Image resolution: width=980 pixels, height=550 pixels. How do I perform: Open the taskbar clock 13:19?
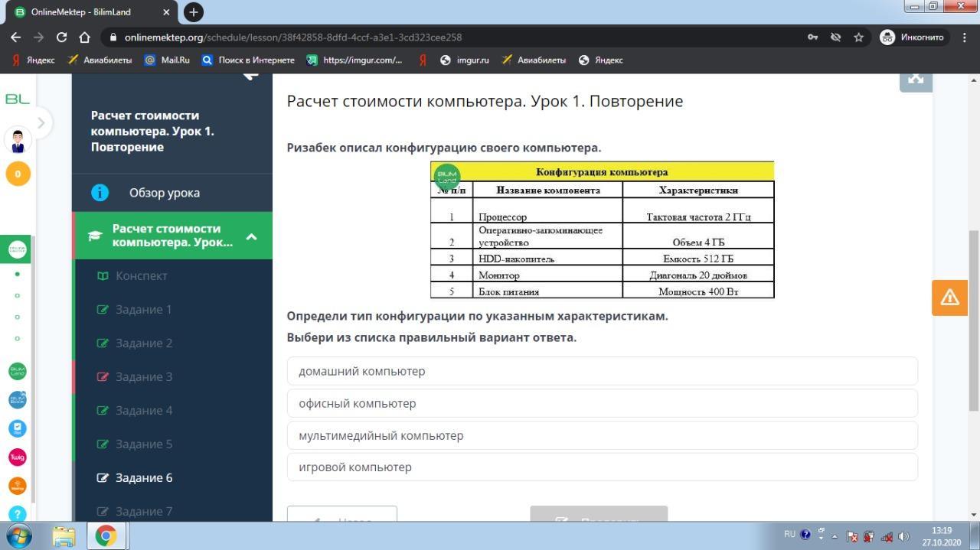pos(942,536)
